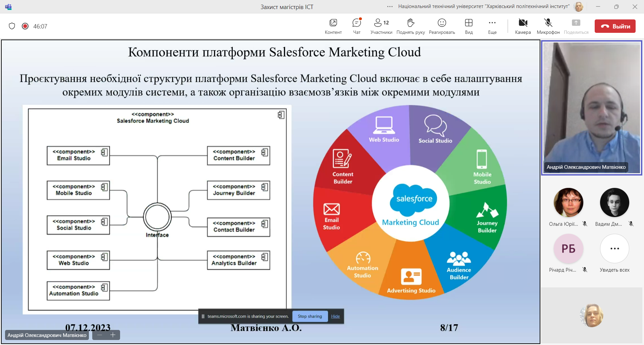The height and width of the screenshot is (345, 644).
Task: Open the Chat (Чат) panel
Action: pyautogui.click(x=357, y=26)
